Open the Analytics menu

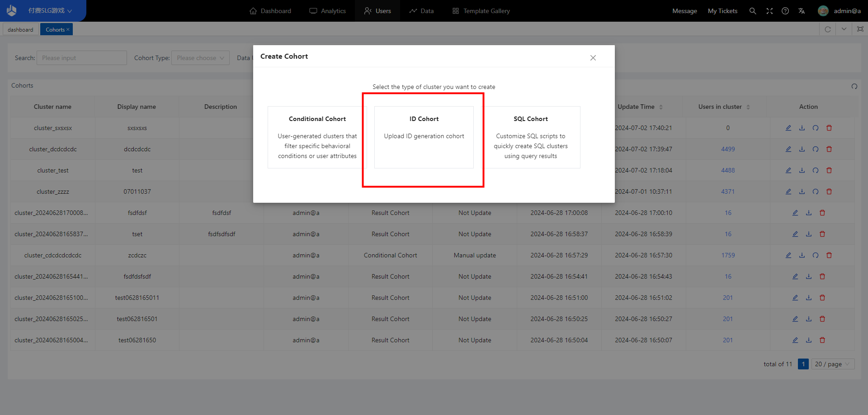coord(328,11)
